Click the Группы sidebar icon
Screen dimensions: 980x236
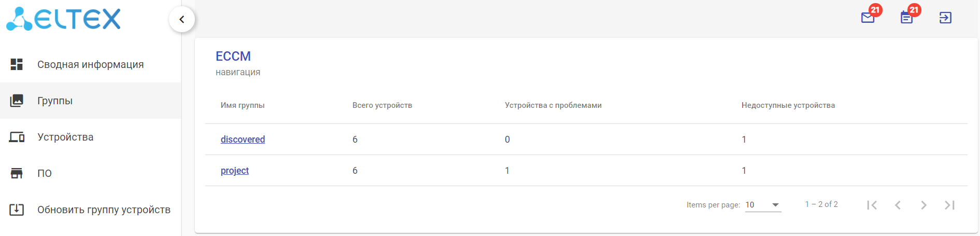click(x=17, y=101)
